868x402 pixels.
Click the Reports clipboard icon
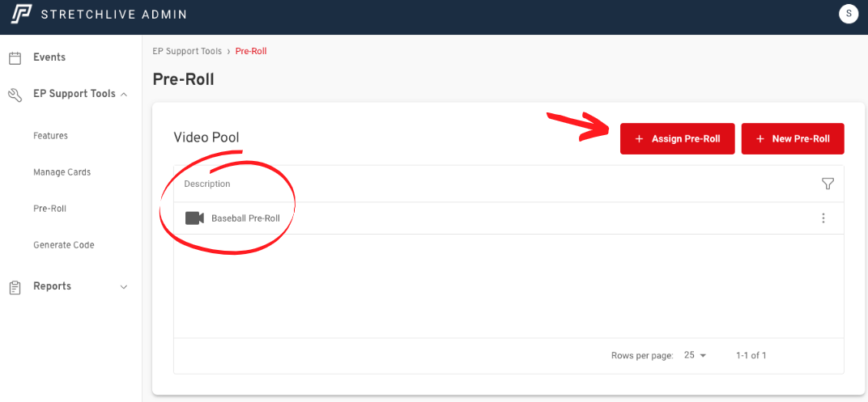[x=15, y=287]
